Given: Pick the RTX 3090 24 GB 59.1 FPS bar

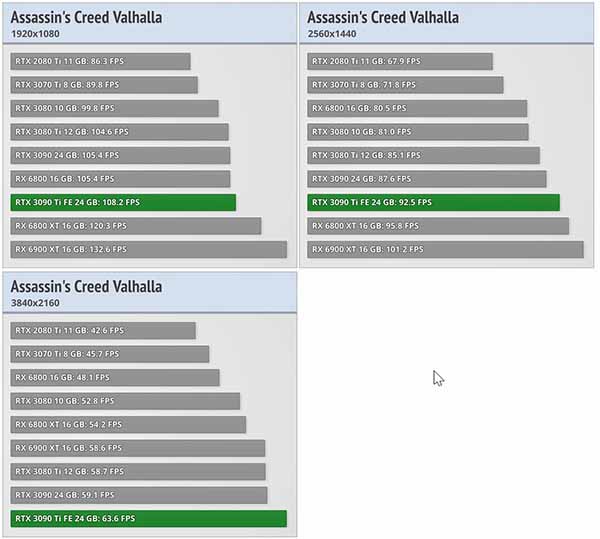Looking at the screenshot, I should (x=139, y=495).
